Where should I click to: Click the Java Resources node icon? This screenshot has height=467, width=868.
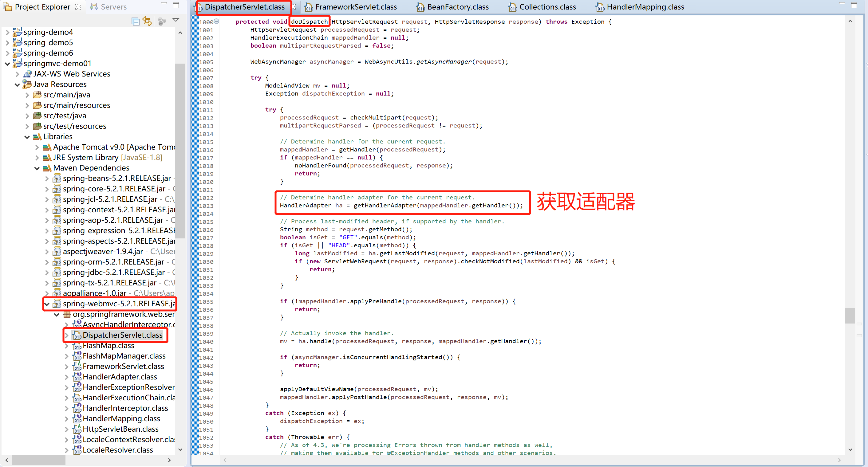[x=27, y=84]
